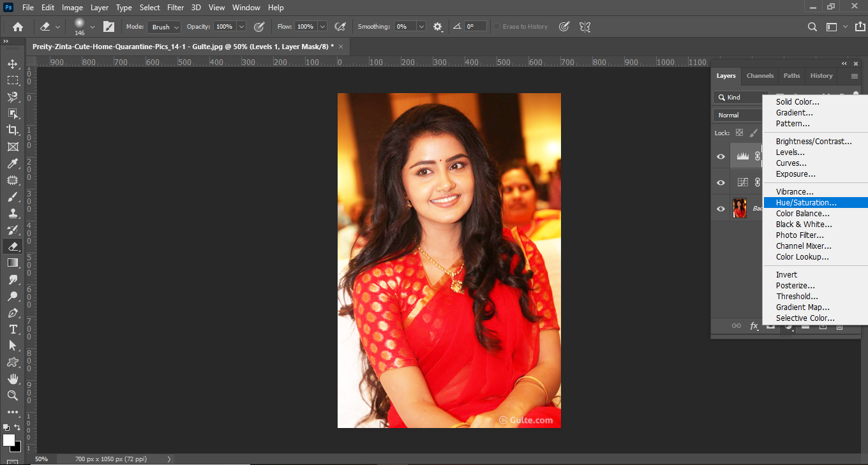The image size is (868, 465).
Task: Switch to the Channels tab
Action: coord(759,76)
